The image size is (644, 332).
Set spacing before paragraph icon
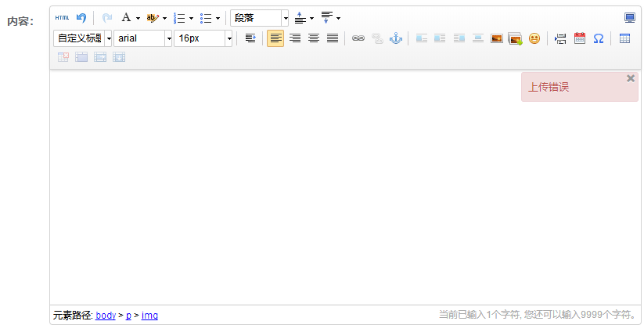click(300, 18)
